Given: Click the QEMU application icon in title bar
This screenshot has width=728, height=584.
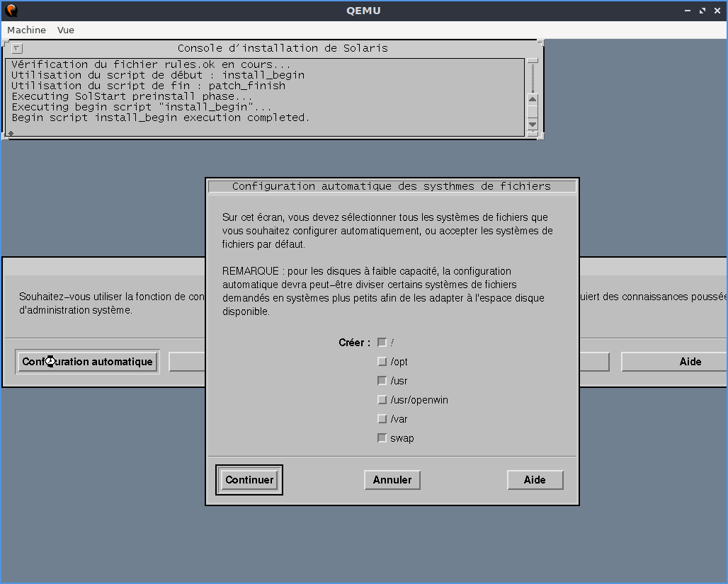Looking at the screenshot, I should (x=11, y=10).
